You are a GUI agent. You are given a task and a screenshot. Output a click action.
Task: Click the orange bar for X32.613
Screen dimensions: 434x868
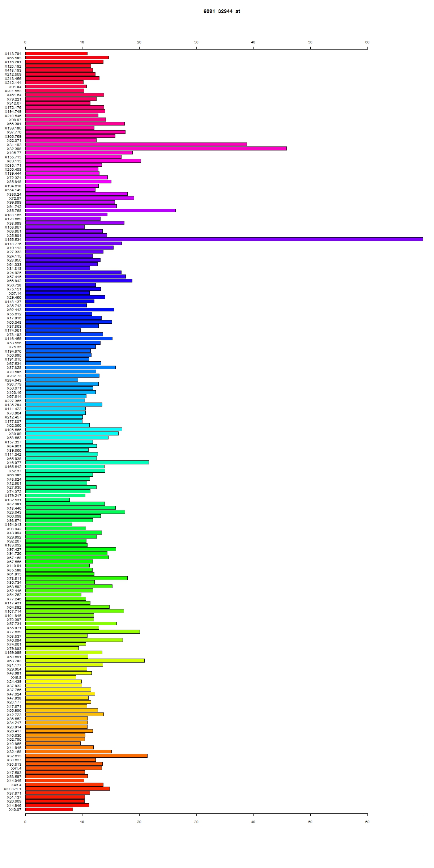86,756
